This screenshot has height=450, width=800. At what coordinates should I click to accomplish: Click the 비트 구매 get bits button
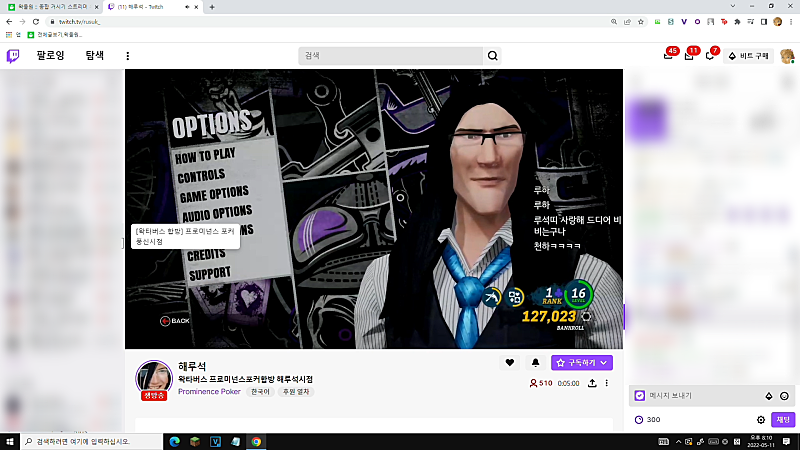click(748, 56)
